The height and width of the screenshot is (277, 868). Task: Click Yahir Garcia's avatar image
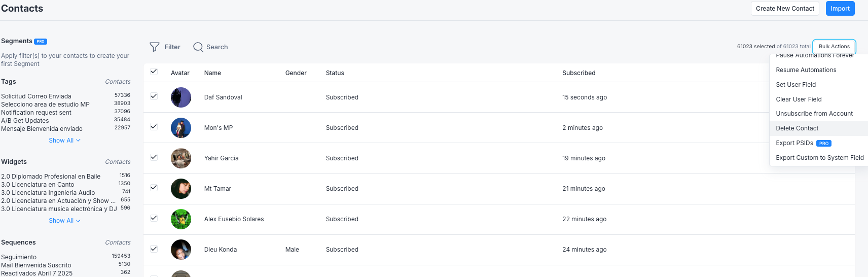pos(181,158)
